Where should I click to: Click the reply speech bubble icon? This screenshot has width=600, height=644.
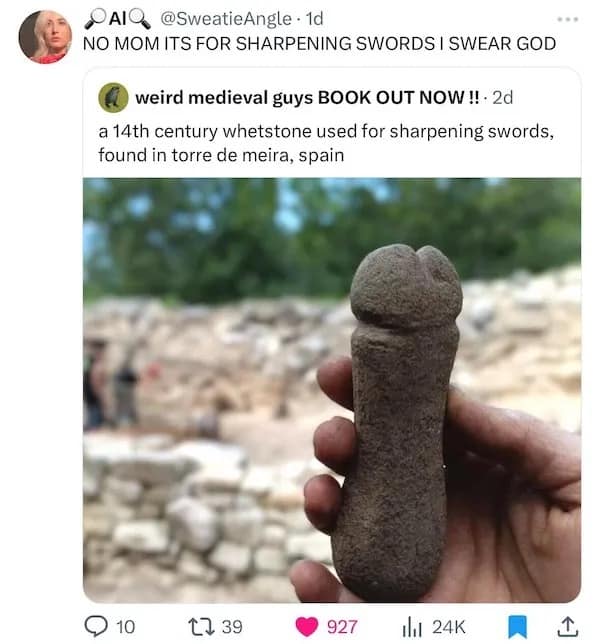pyautogui.click(x=97, y=626)
